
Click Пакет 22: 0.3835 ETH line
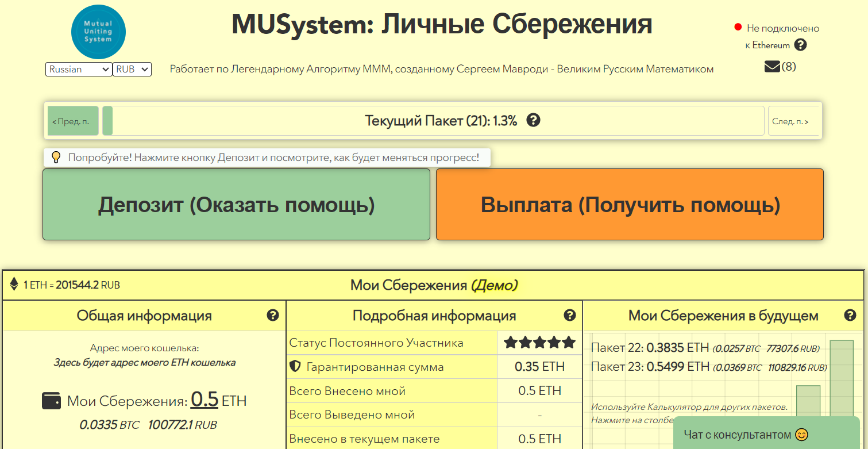(x=705, y=348)
